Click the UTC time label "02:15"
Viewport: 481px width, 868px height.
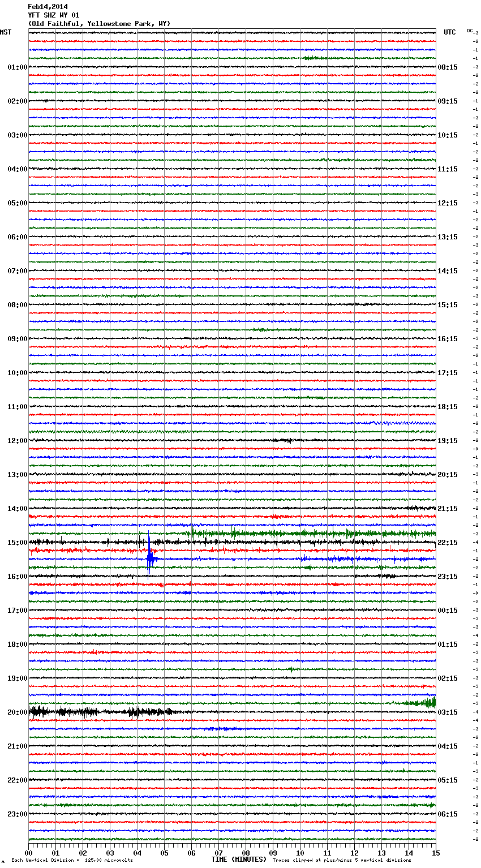click(x=448, y=678)
